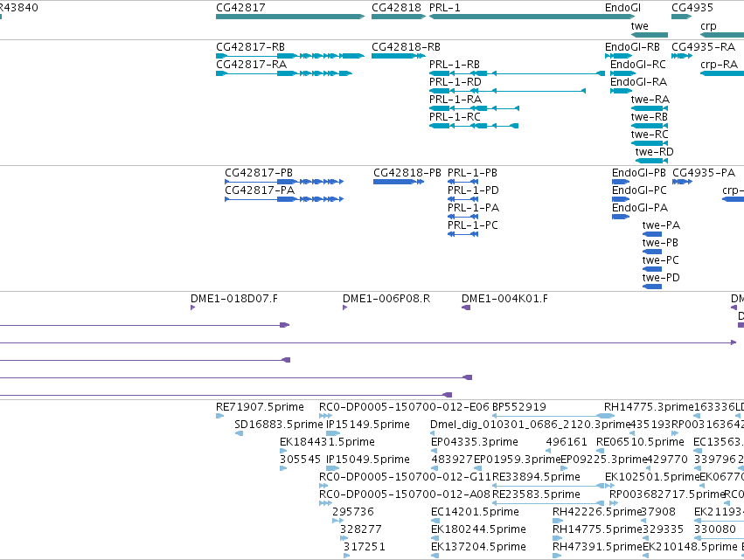
Task: Select transcript CG42817-RA label
Action: (x=251, y=65)
